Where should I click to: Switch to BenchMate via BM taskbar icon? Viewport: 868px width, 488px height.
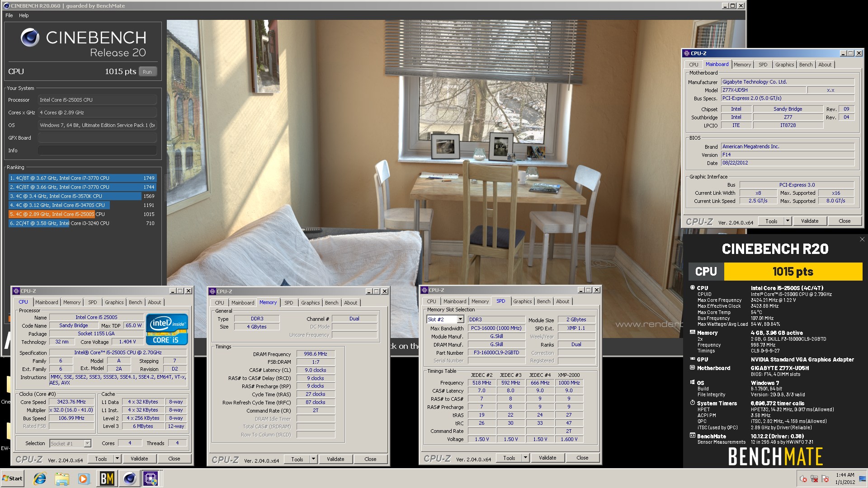point(107,479)
